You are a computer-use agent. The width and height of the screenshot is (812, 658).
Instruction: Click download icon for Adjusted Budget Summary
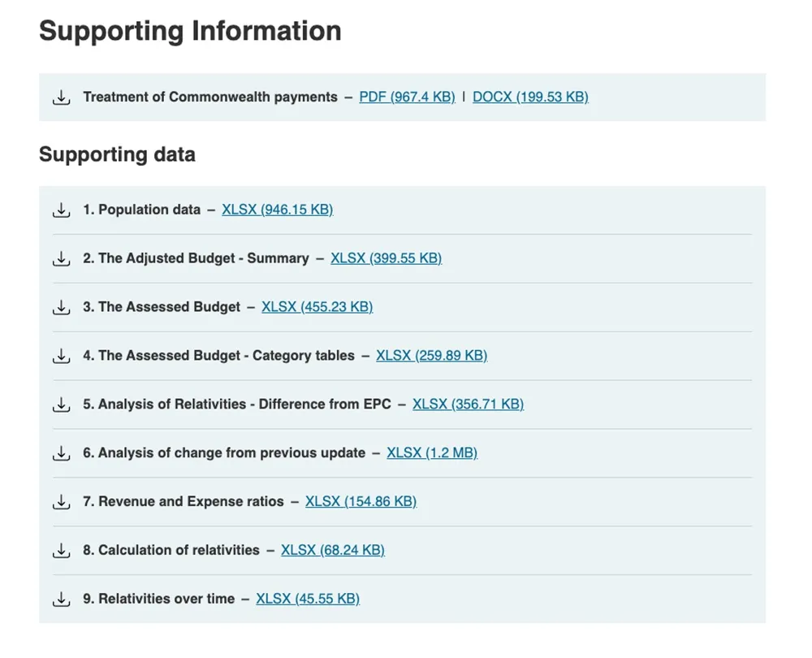click(x=61, y=258)
